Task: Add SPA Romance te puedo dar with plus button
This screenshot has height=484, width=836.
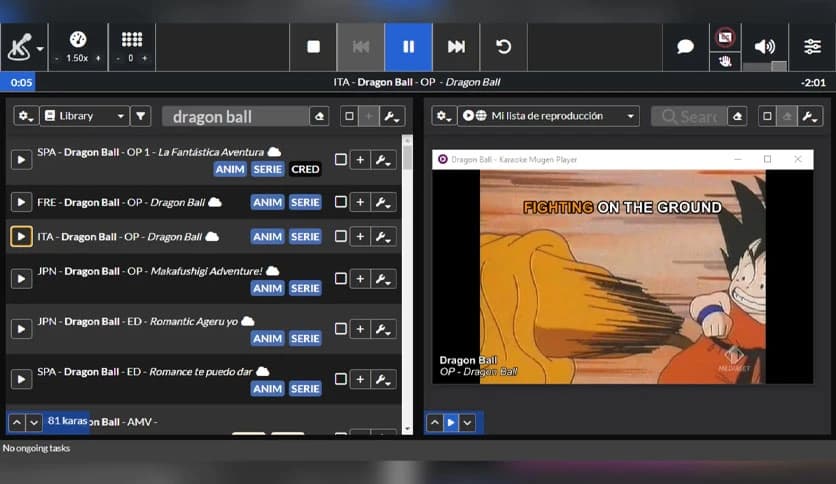Action: pyautogui.click(x=360, y=379)
